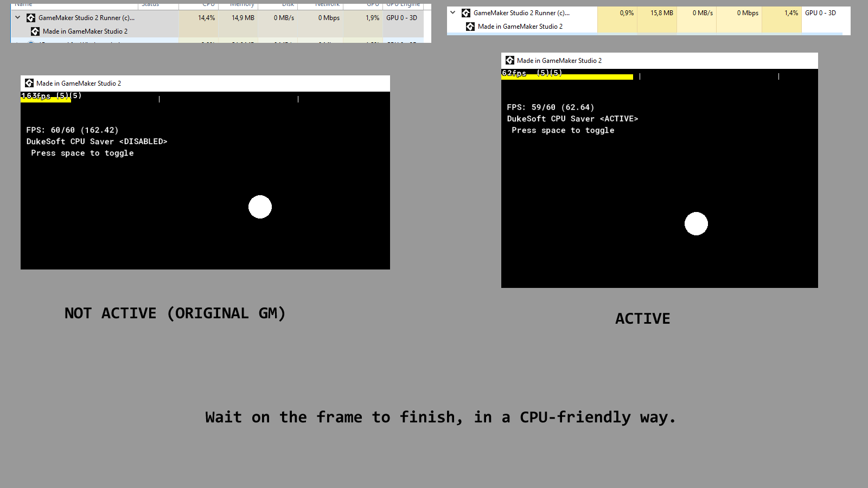Click 'FPS: 60/60 (162.42)' text
This screenshot has width=868, height=488.
(72, 130)
